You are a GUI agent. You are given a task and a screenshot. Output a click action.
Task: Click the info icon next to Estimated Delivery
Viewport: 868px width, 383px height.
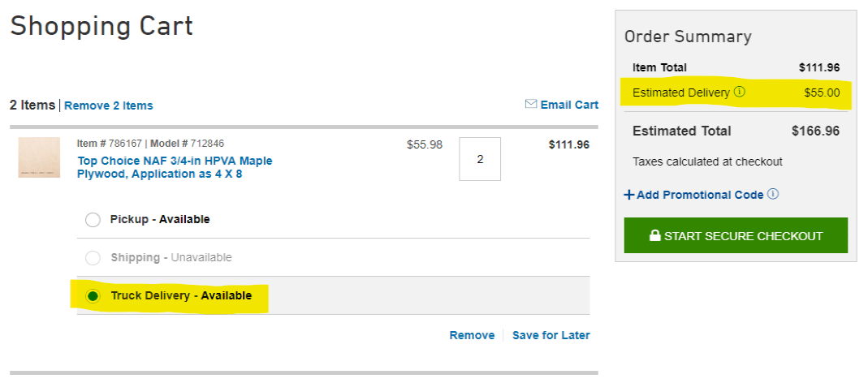click(x=740, y=93)
